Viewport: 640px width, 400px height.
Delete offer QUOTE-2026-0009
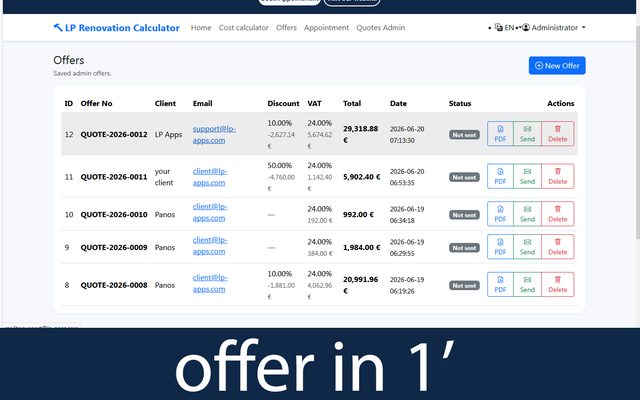558,247
